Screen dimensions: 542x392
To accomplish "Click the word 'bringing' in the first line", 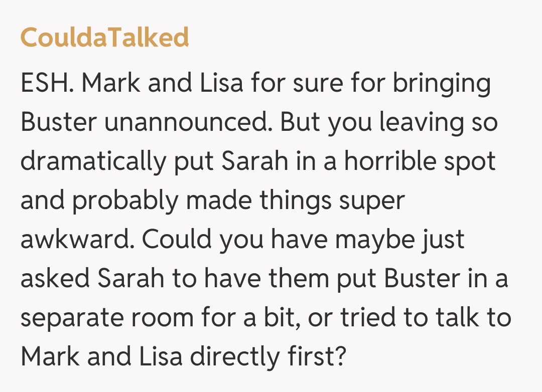I will coord(441,84).
